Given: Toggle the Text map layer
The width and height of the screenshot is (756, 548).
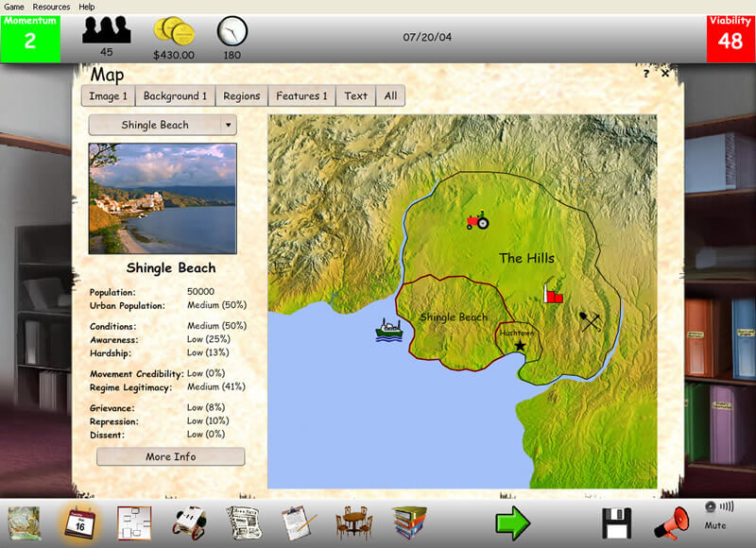Looking at the screenshot, I should coord(355,95).
